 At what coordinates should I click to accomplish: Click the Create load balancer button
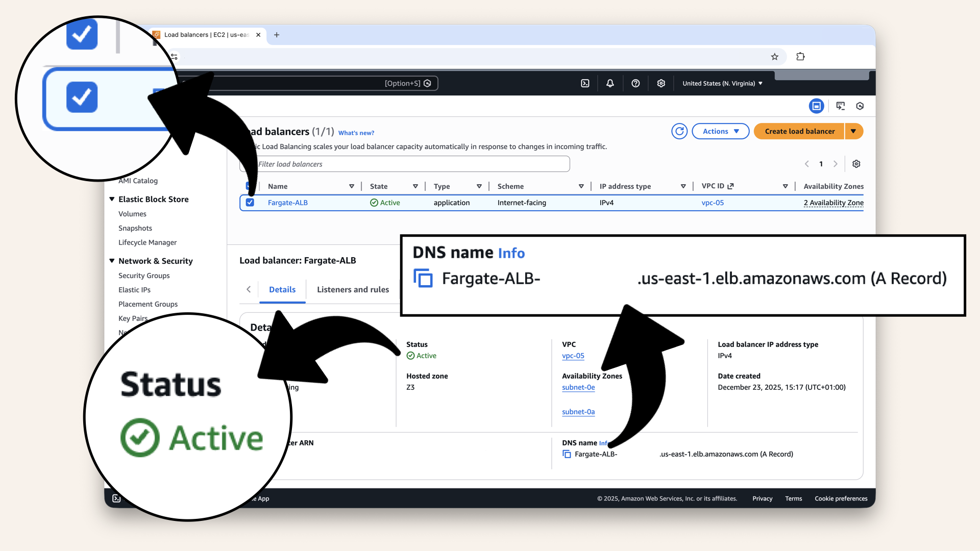pos(799,131)
